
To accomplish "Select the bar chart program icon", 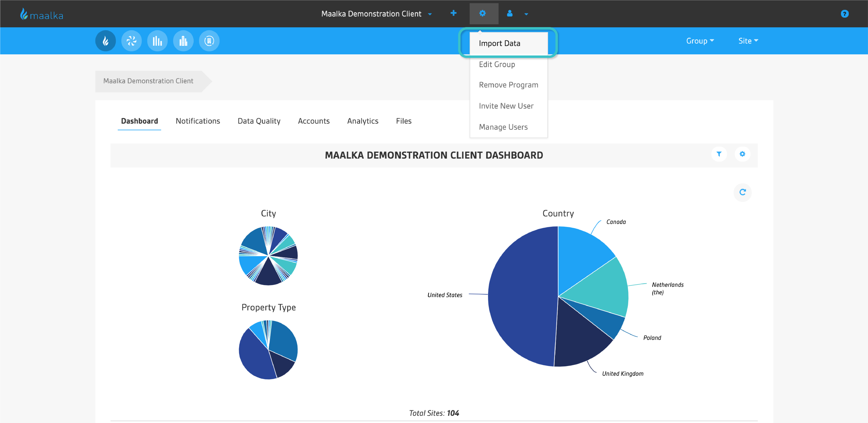I will point(157,41).
